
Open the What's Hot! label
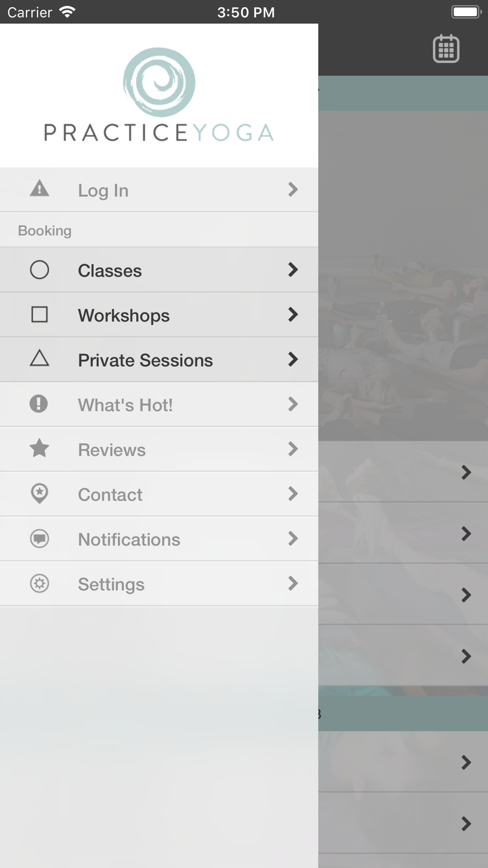point(125,405)
